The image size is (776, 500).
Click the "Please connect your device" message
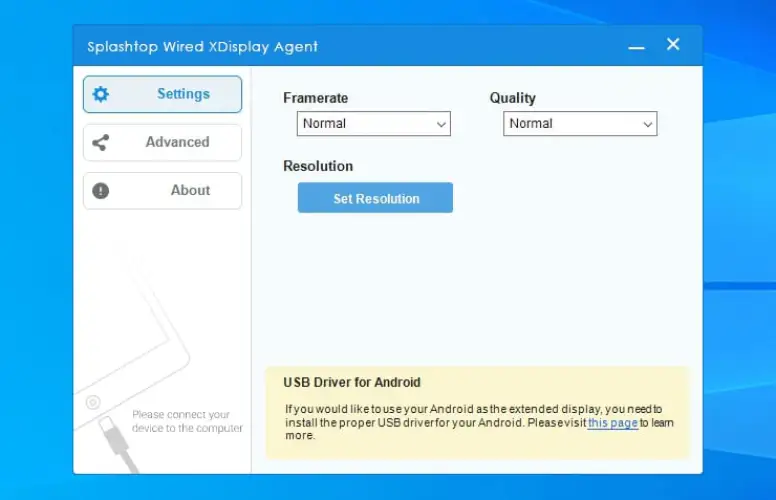coord(187,421)
